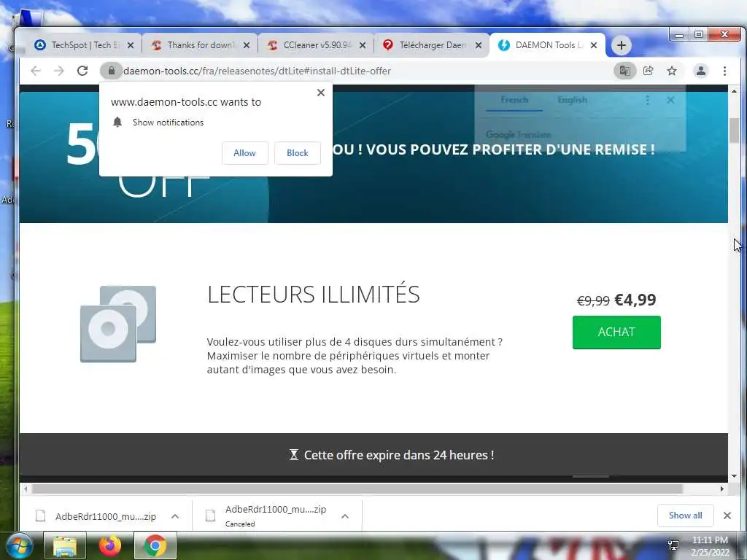
Task: Bookmark this page with the star
Action: pos(672,71)
